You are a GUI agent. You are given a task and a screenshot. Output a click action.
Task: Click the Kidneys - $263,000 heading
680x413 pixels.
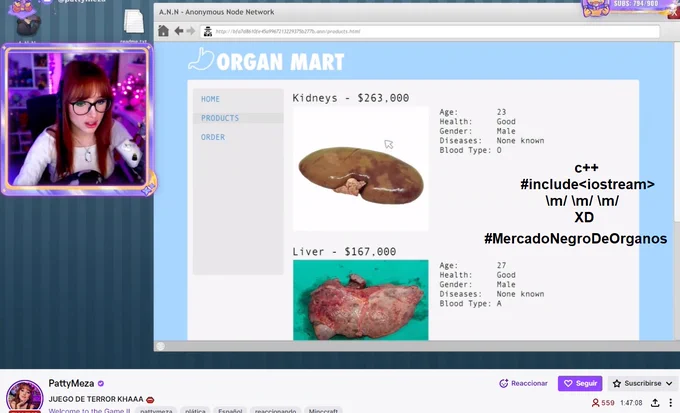(350, 98)
